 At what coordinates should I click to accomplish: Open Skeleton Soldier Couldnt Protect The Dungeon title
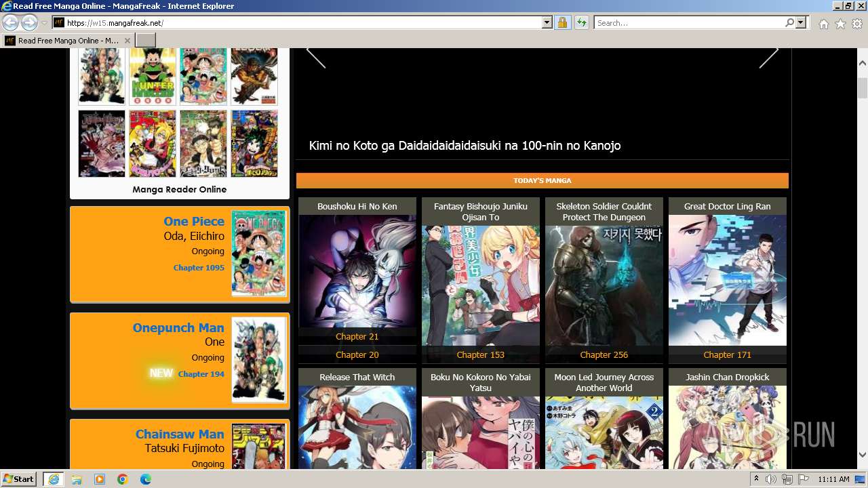(604, 211)
